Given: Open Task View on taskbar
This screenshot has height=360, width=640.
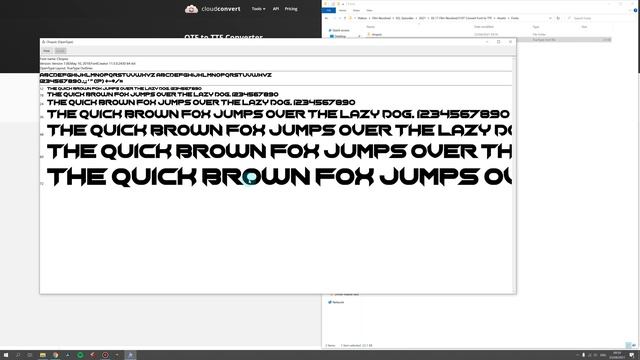Looking at the screenshot, I should (x=30, y=355).
